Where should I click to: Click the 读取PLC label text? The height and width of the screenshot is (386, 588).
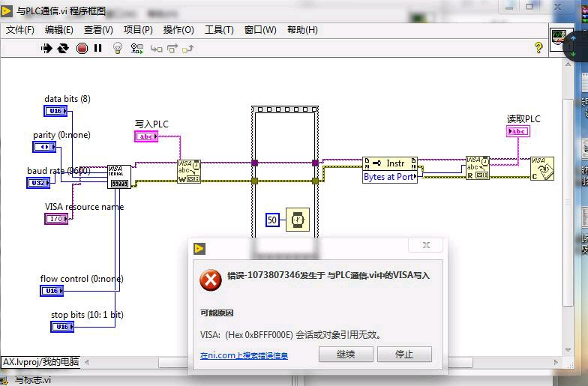523,118
